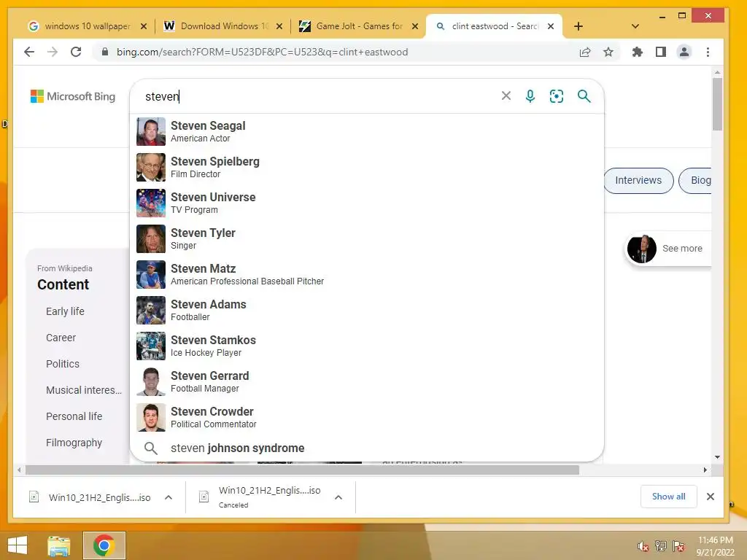The width and height of the screenshot is (747, 560).
Task: Reload the current page
Action: [x=76, y=52]
